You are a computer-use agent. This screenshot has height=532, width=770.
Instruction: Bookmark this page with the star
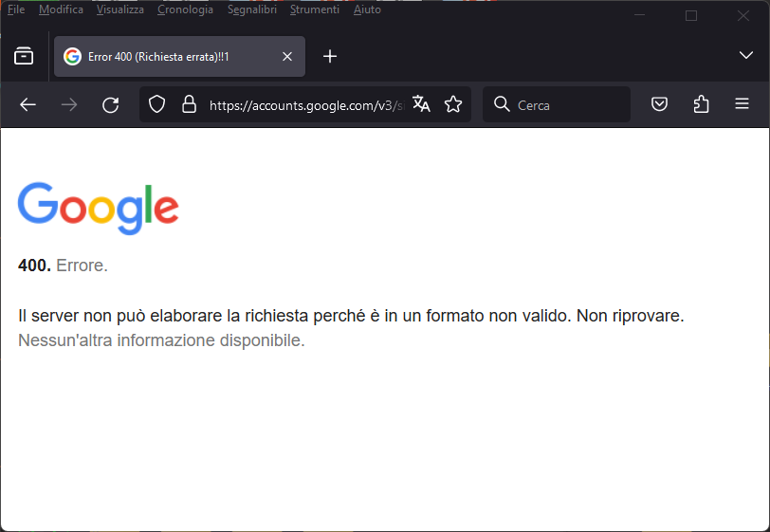click(x=453, y=104)
